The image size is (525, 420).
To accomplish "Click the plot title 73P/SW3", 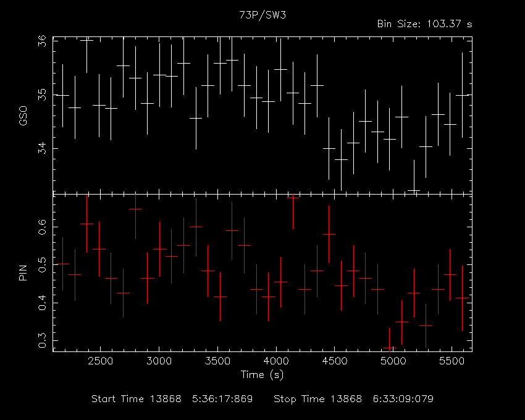I will coord(262,15).
